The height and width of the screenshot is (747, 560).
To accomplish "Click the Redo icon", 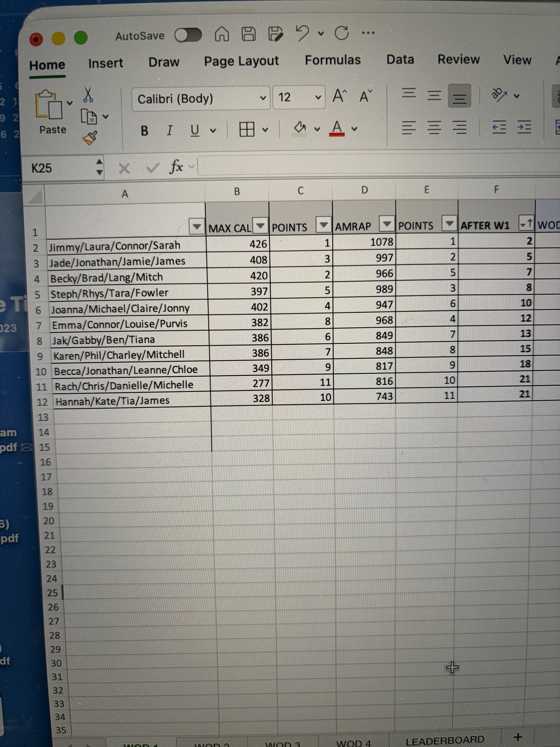I will [x=341, y=33].
